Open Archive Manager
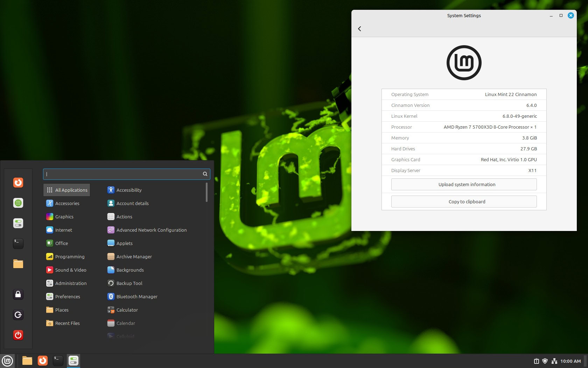The width and height of the screenshot is (588, 368). [x=130, y=257]
